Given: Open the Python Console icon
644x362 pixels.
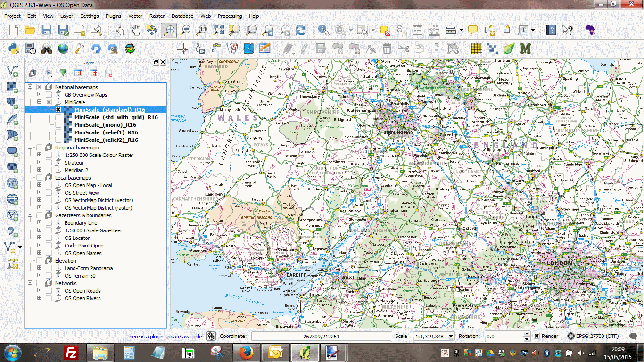Looking at the screenshot, I should click(14, 48).
